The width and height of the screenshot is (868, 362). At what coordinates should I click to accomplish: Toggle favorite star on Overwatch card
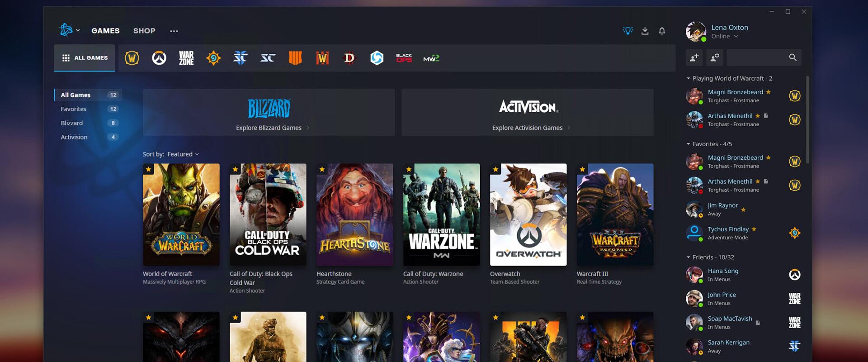point(495,169)
